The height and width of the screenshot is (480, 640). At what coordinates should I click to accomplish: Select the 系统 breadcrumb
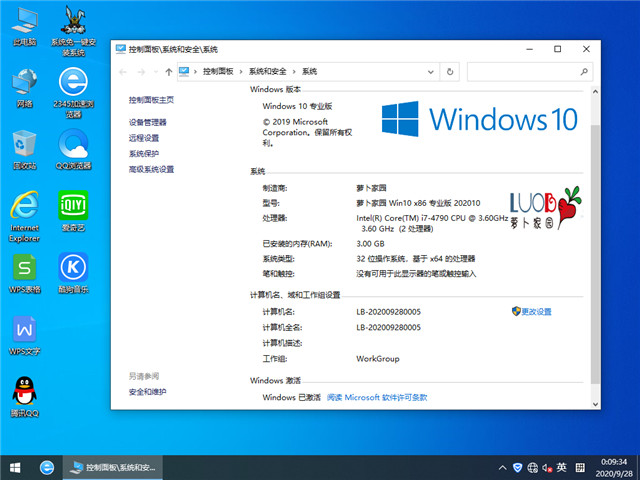point(309,71)
